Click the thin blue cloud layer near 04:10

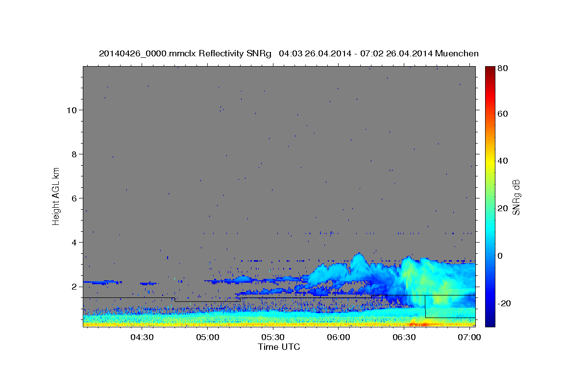(102, 282)
